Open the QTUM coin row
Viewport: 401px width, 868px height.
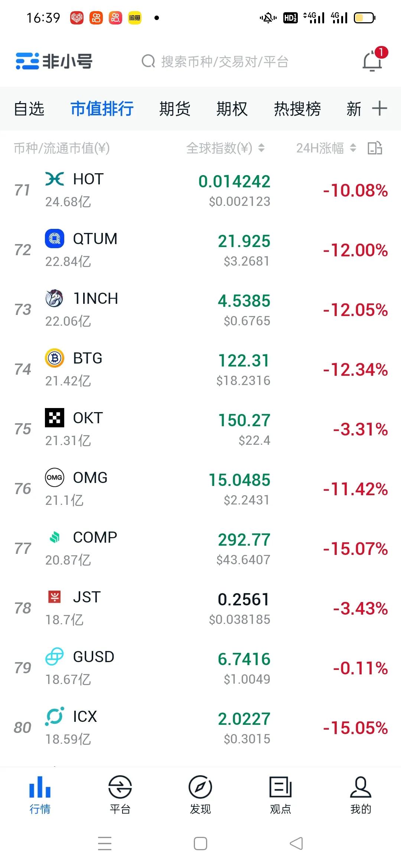(200, 250)
